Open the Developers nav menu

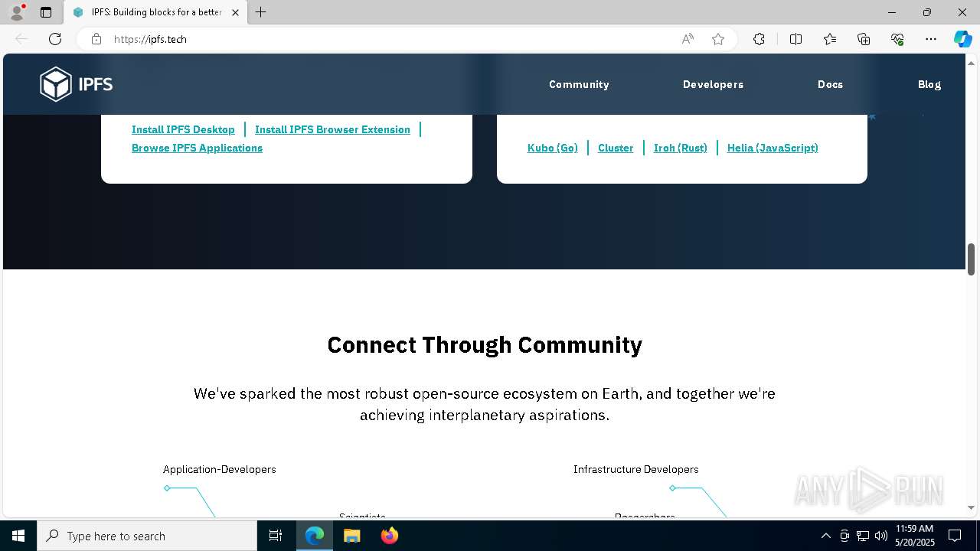pos(713,84)
